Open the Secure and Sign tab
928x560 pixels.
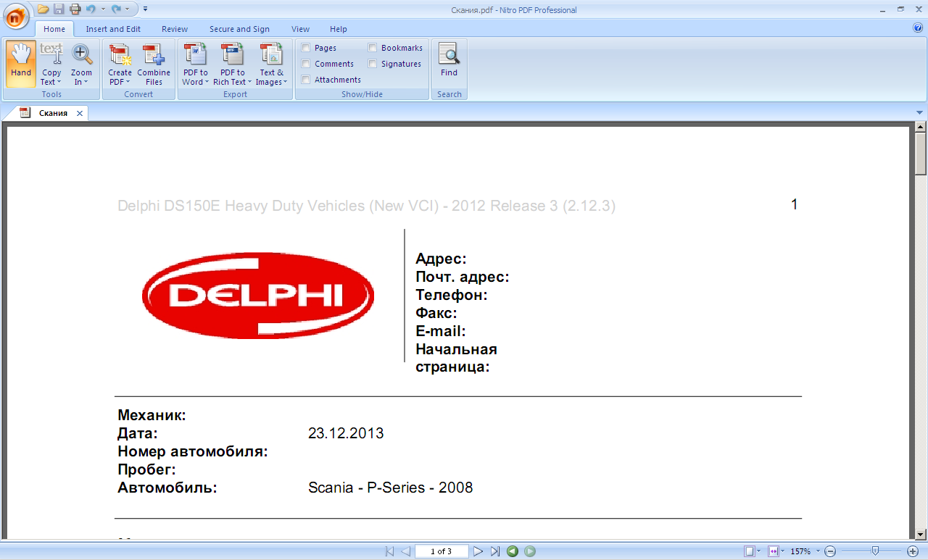coord(239,29)
